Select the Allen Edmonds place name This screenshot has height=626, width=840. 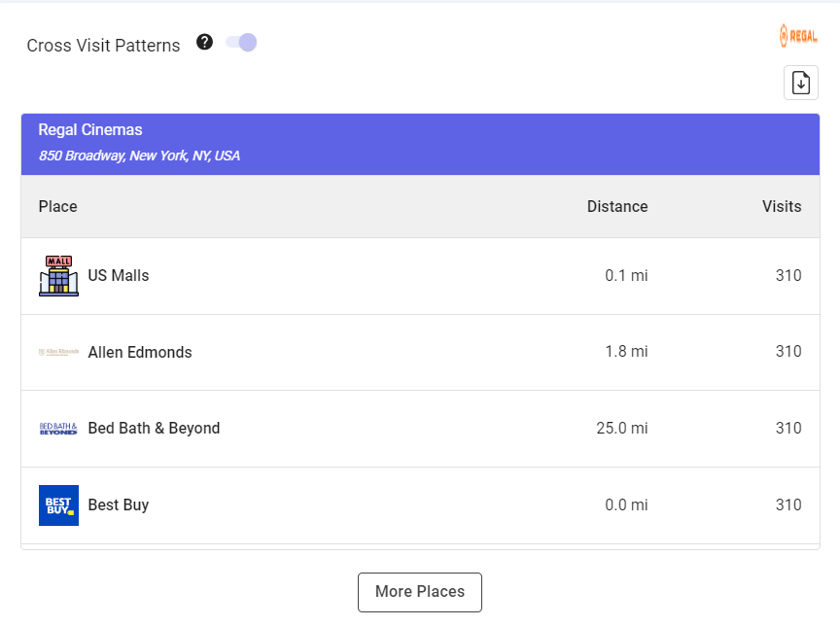pos(140,352)
